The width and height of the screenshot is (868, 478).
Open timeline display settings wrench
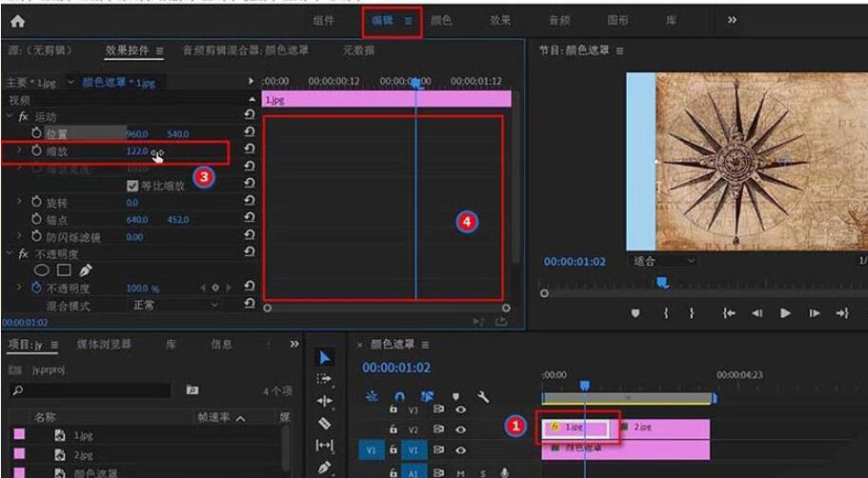coord(483,396)
